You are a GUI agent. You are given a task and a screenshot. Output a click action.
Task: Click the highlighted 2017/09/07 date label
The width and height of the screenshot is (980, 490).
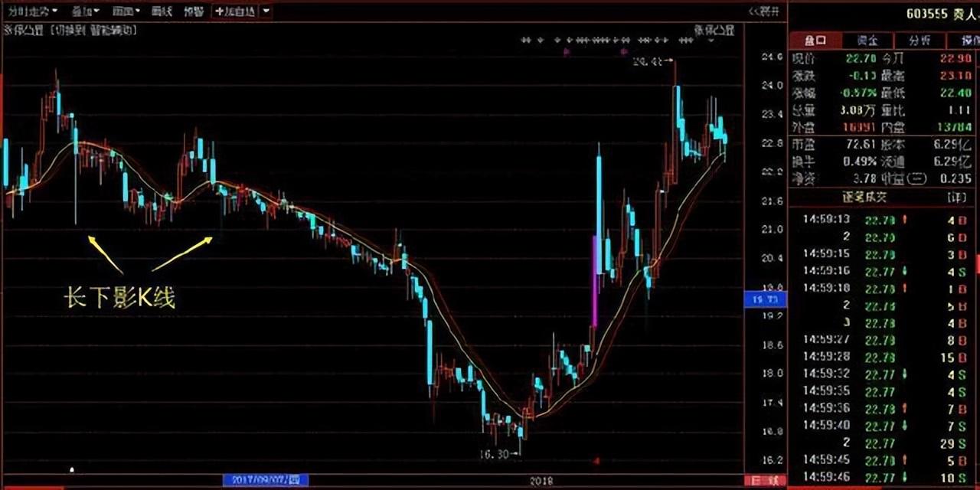[265, 481]
